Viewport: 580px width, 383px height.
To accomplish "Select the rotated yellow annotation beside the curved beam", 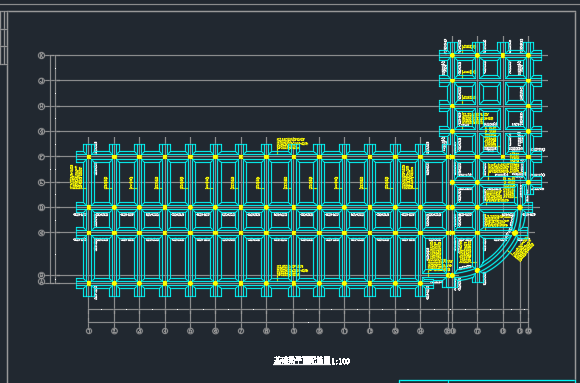I will tap(523, 249).
